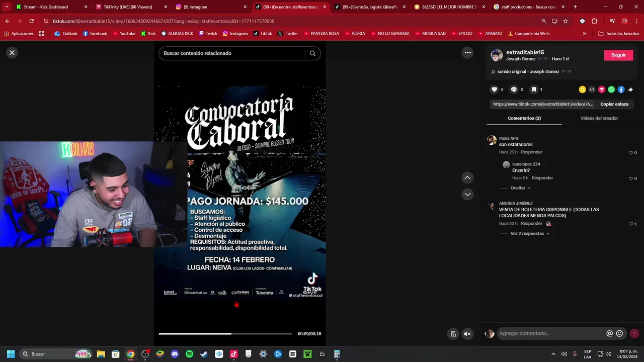
Task: Open Chrome extensions puzzle icon
Action: click(x=594, y=21)
